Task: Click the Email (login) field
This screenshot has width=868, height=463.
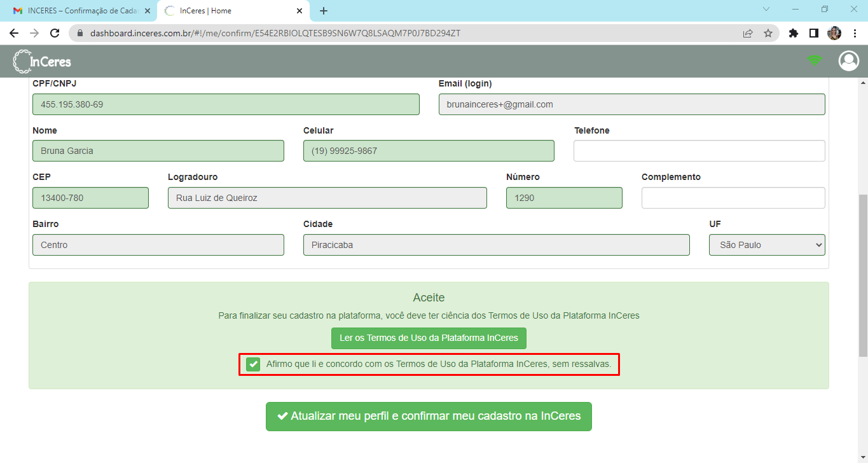Action: pyautogui.click(x=632, y=104)
